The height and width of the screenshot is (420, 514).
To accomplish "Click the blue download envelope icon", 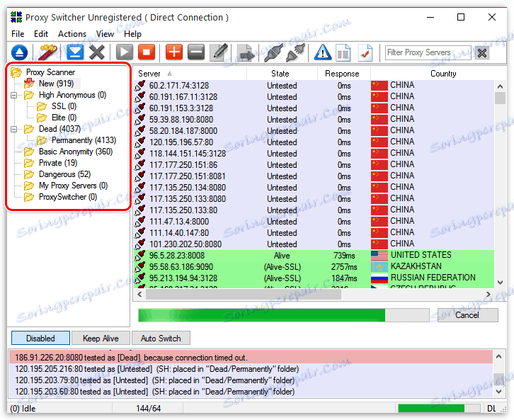I will (x=75, y=52).
